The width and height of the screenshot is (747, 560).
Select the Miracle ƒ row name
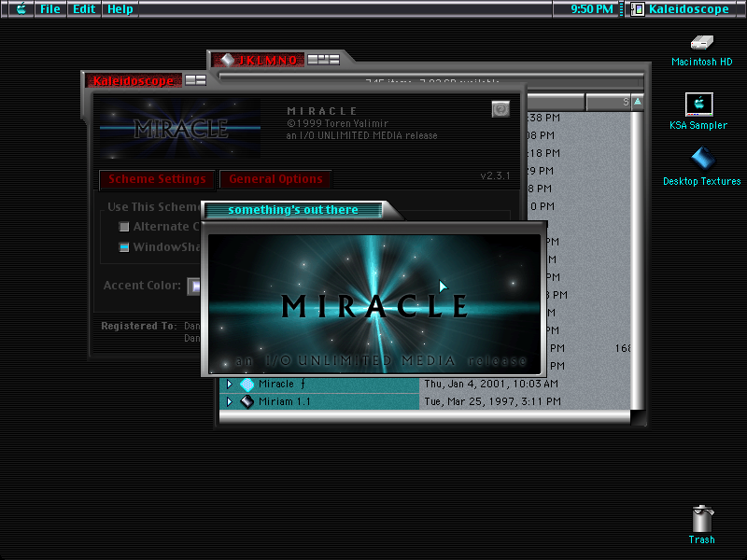click(282, 384)
